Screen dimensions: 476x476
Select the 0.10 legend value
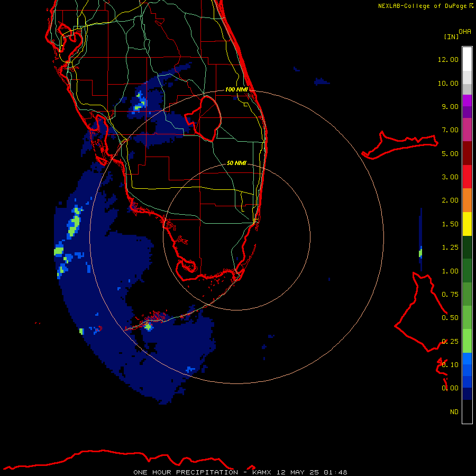[450, 365]
